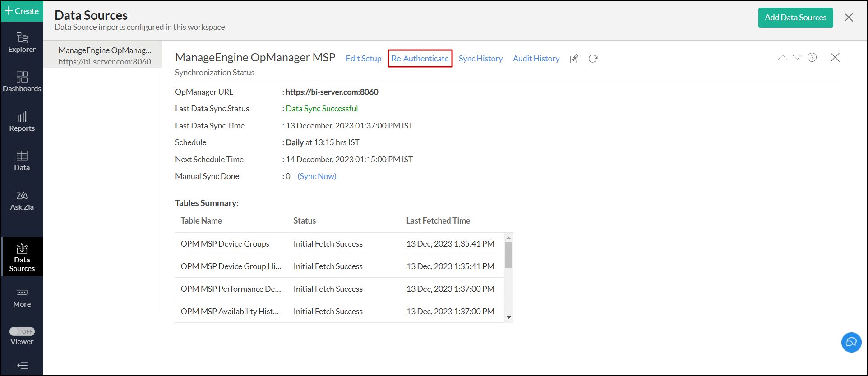This screenshot has height=376, width=868.
Task: Toggle the Viewer mode switch
Action: click(22, 331)
